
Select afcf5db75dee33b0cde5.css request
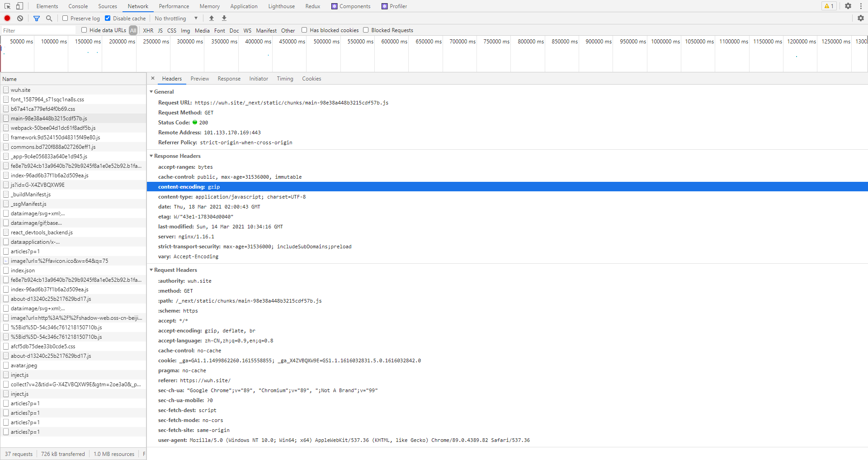(x=73, y=346)
